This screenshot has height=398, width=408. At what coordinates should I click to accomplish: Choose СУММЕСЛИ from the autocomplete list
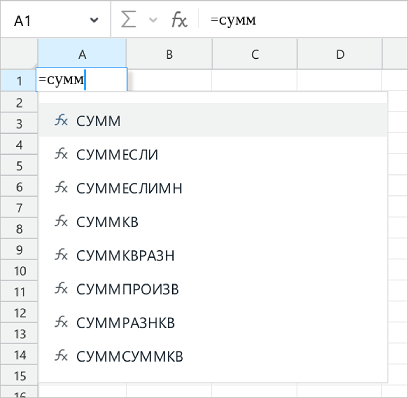(213, 154)
